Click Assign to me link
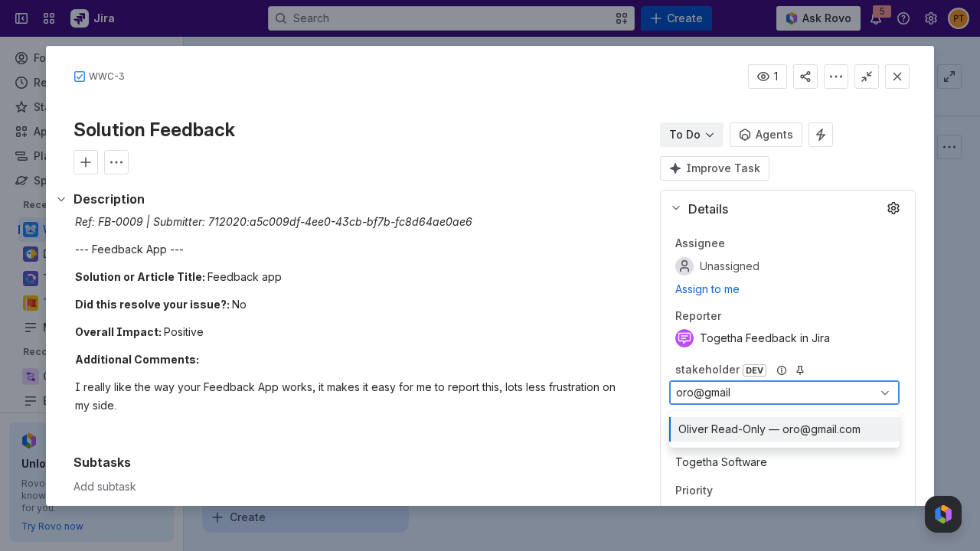This screenshot has width=980, height=551. (x=707, y=289)
